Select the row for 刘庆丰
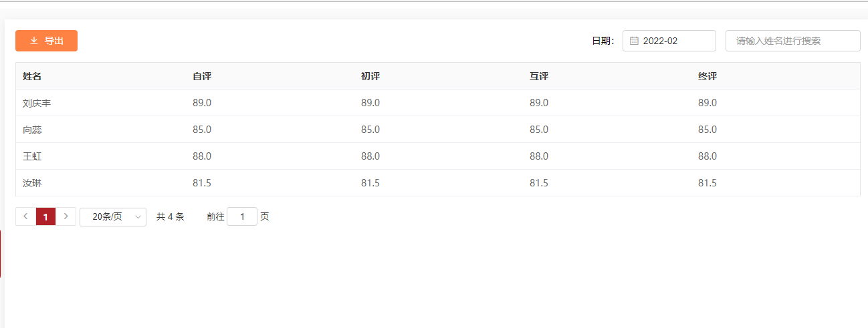 [438, 103]
